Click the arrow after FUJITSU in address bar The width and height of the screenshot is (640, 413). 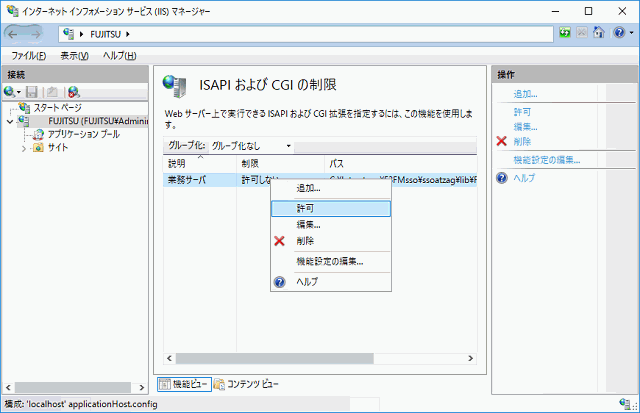tap(128, 34)
